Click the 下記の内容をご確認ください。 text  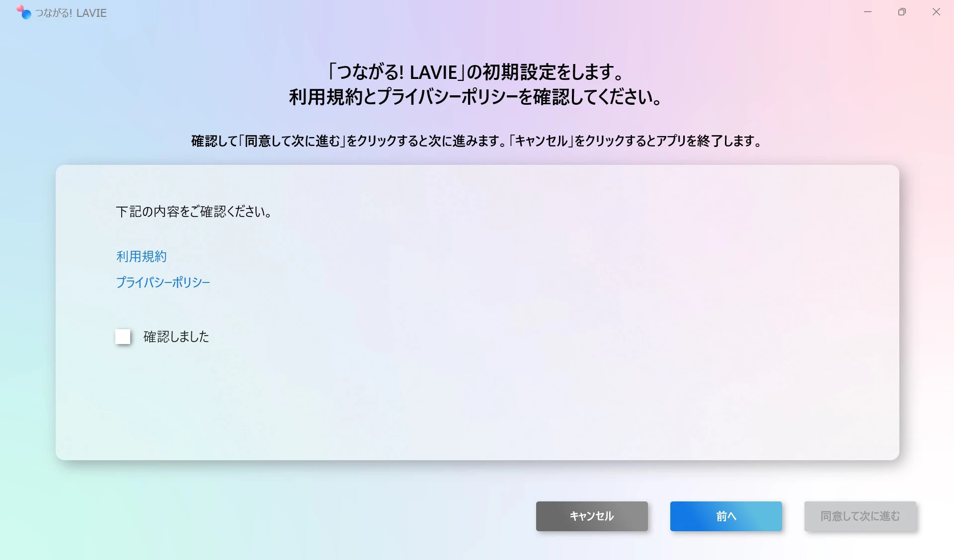[194, 211]
